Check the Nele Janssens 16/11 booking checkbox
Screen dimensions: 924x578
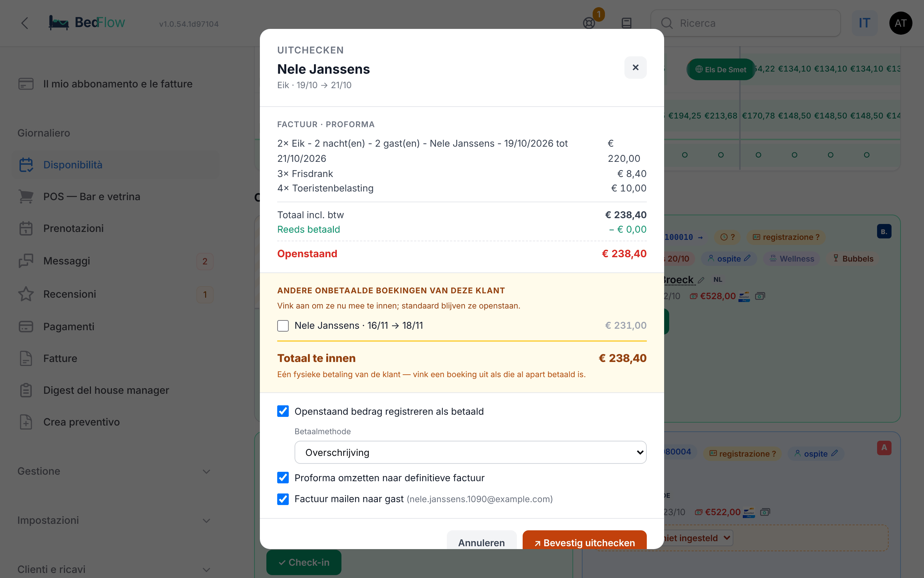(x=283, y=326)
